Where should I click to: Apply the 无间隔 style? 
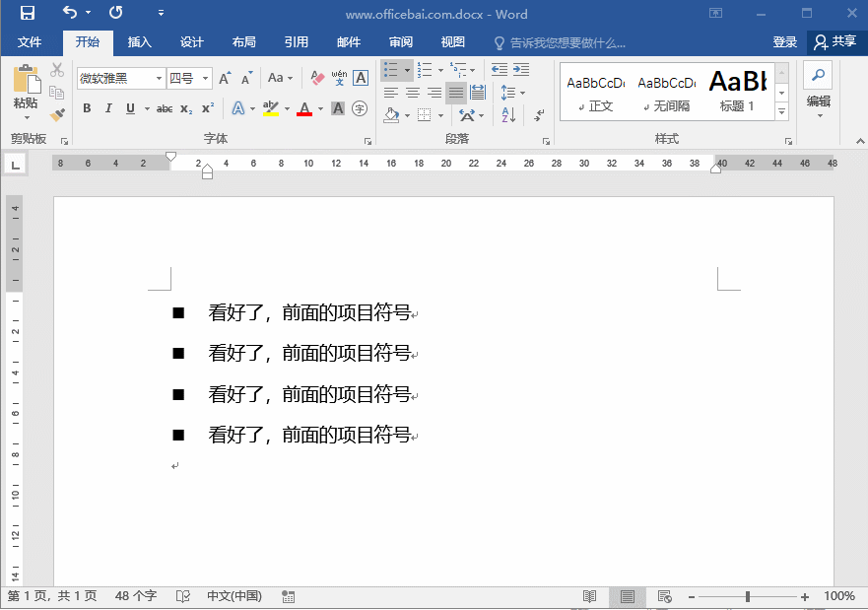pyautogui.click(x=667, y=93)
